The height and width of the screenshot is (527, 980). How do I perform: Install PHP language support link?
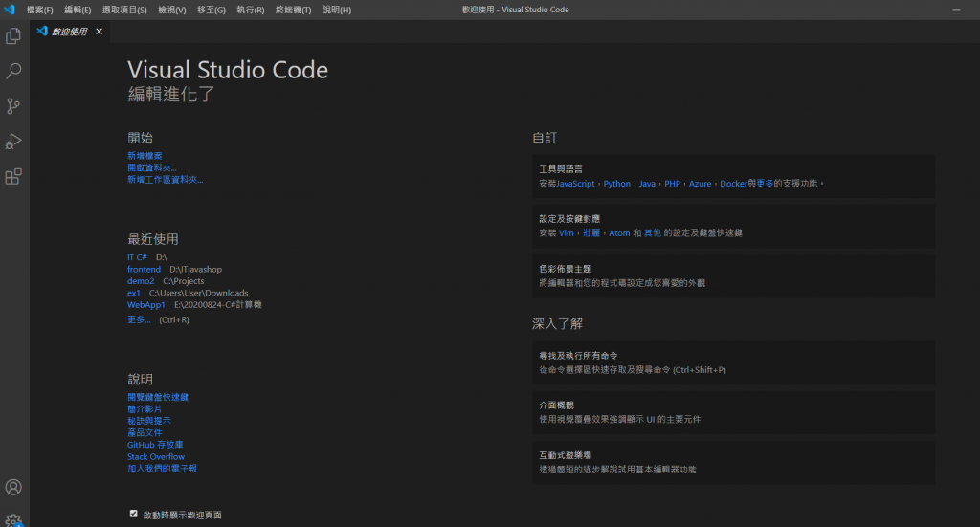click(x=672, y=184)
